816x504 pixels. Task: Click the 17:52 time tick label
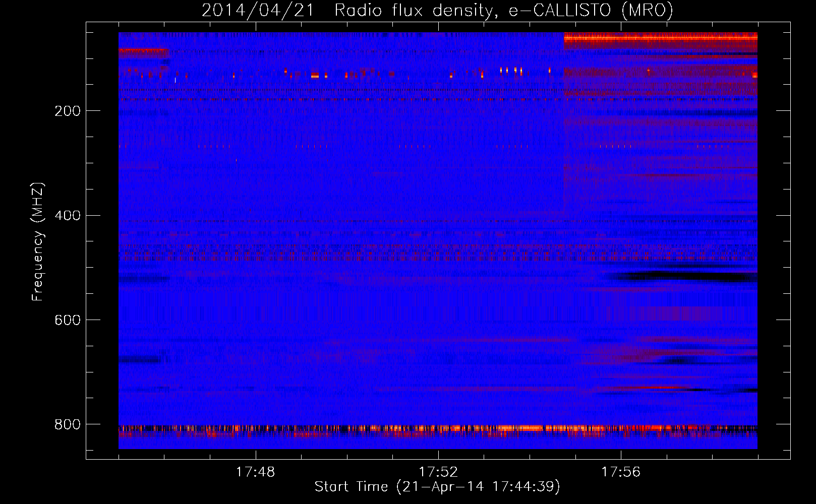(438, 472)
